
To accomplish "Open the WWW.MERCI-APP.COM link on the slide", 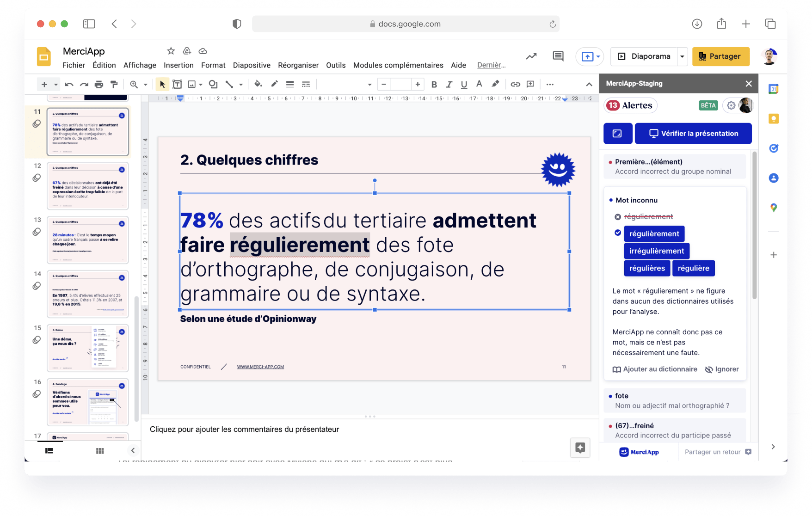I will (x=260, y=366).
